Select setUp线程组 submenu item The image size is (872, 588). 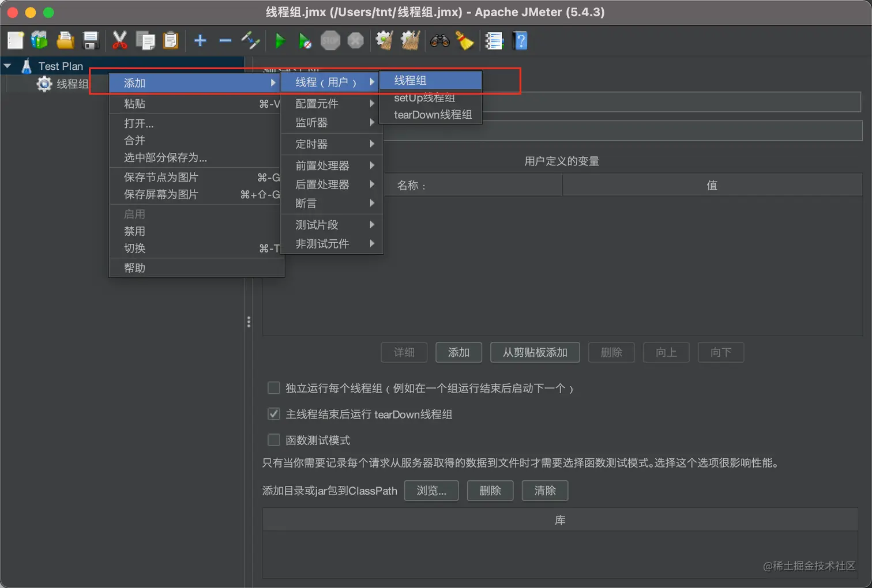point(430,98)
